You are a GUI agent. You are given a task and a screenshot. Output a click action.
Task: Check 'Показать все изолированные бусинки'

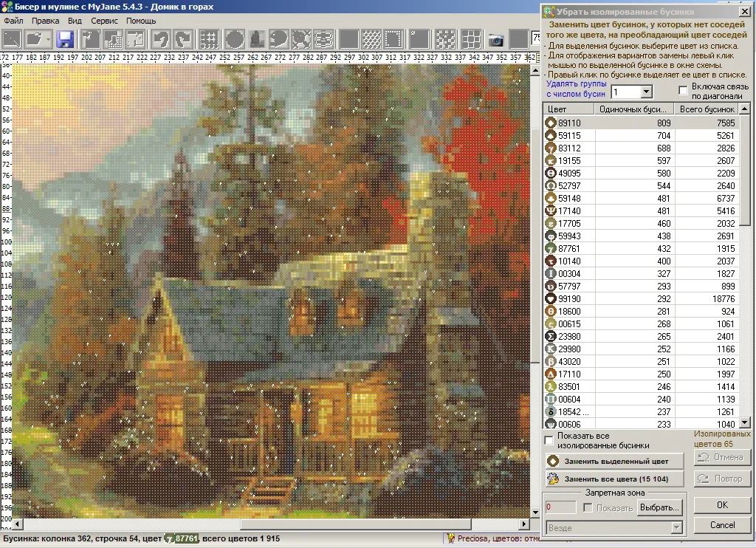click(549, 440)
